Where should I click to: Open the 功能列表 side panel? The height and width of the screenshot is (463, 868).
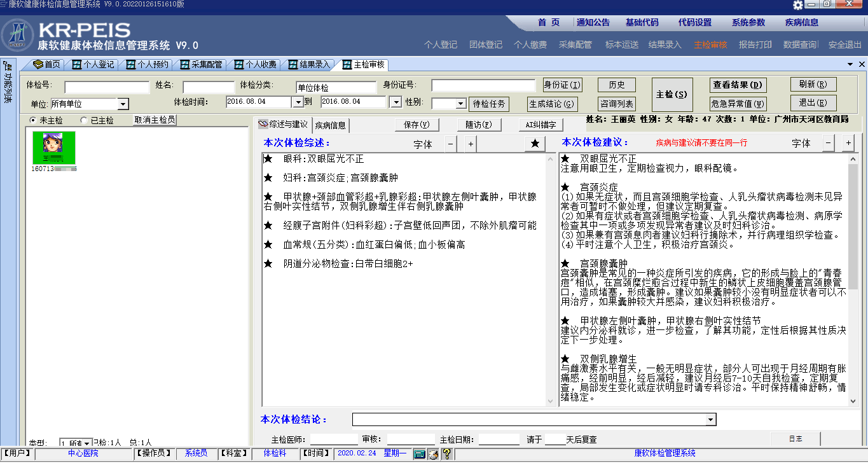click(8, 83)
